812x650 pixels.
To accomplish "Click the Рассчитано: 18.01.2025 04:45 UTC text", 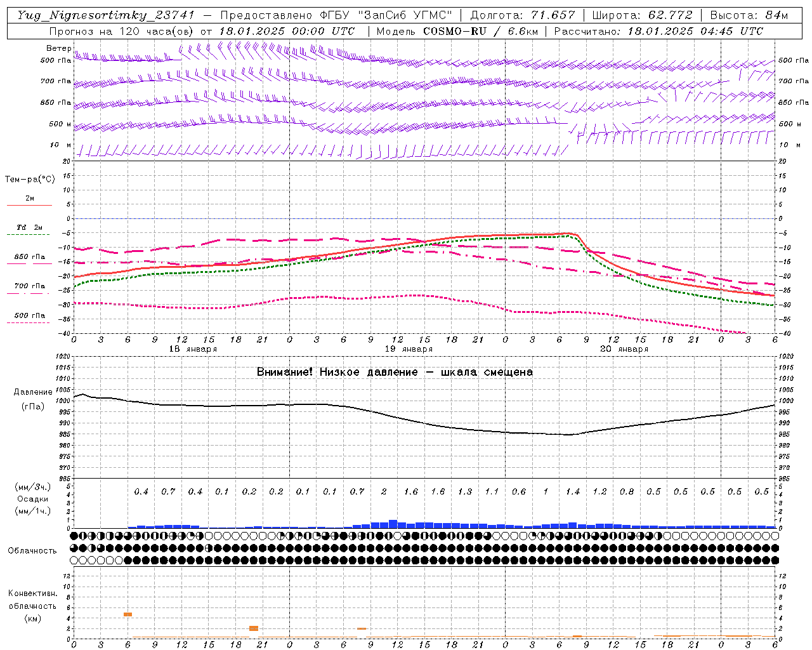I will click(x=658, y=31).
